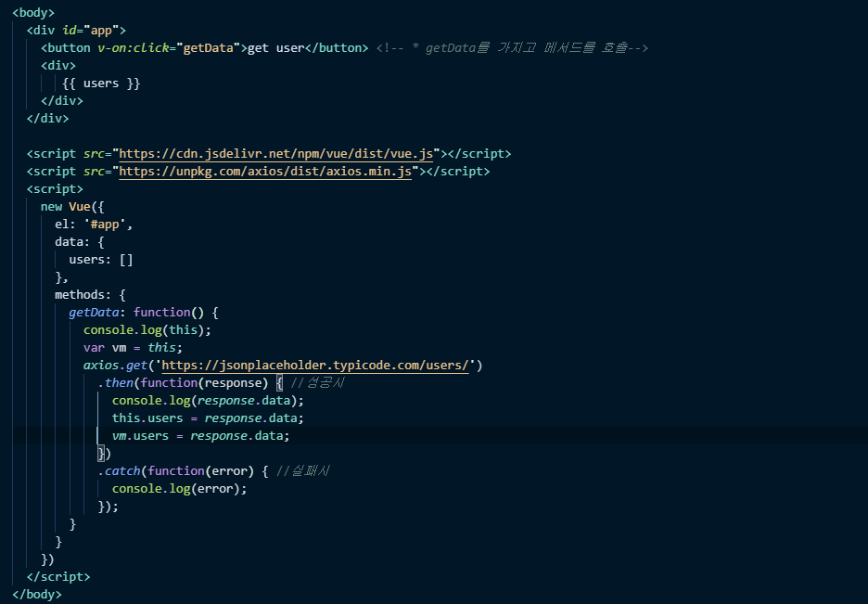Open the axios.min.js unpkg URL
Image resolution: width=868 pixels, height=604 pixels.
[265, 172]
